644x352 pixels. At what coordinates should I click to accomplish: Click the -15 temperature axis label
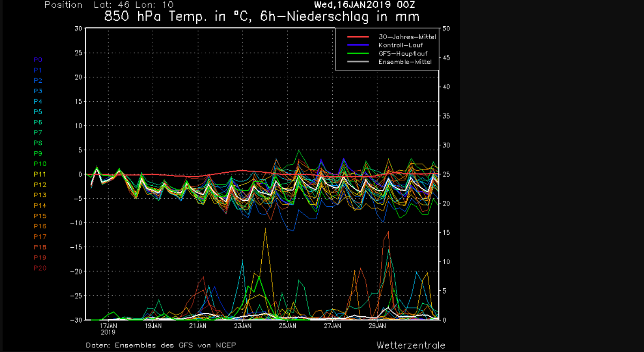pos(76,247)
